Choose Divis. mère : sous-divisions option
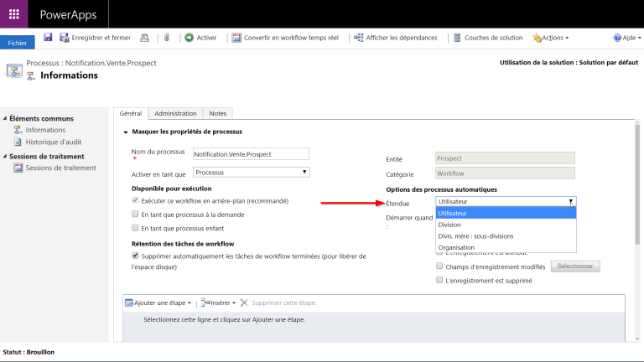Viewport: 644px width, 362px height. [x=506, y=236]
